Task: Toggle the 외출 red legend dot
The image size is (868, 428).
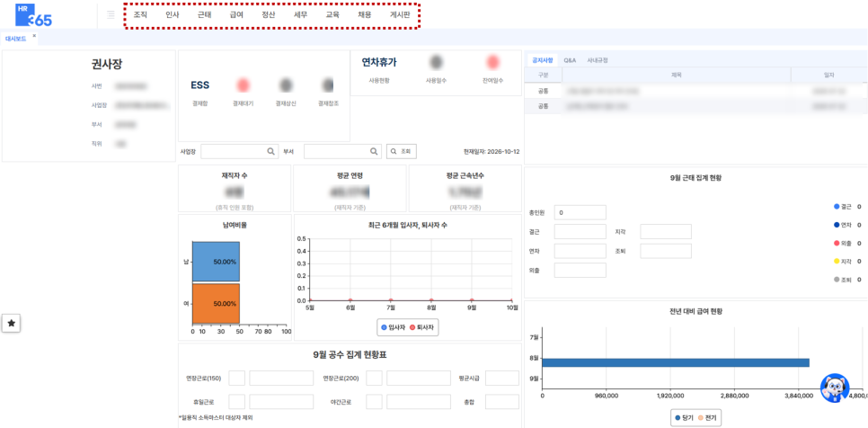Action: [837, 243]
